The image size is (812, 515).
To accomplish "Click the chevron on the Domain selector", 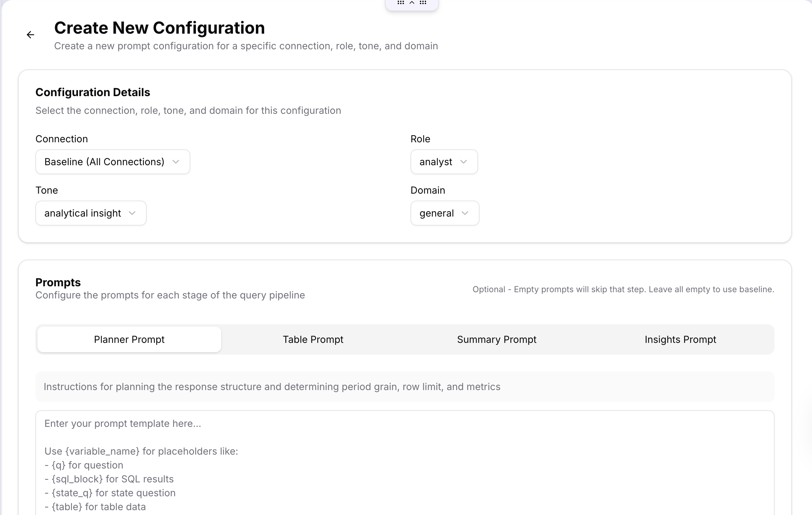I will click(466, 213).
